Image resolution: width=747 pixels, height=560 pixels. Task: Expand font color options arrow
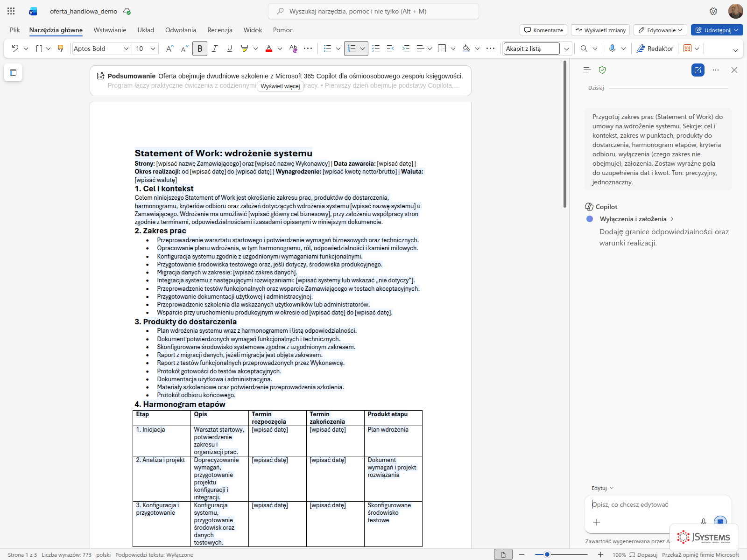click(280, 49)
